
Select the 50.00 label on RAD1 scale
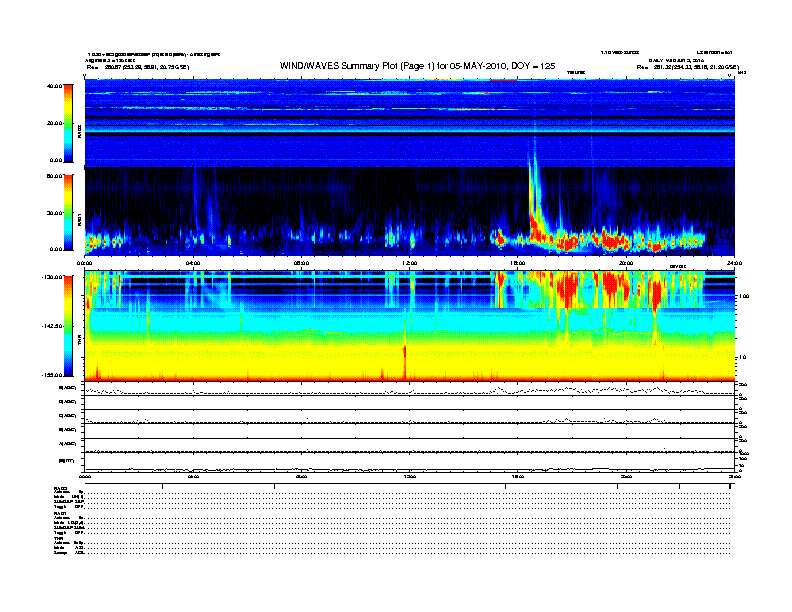click(x=54, y=175)
